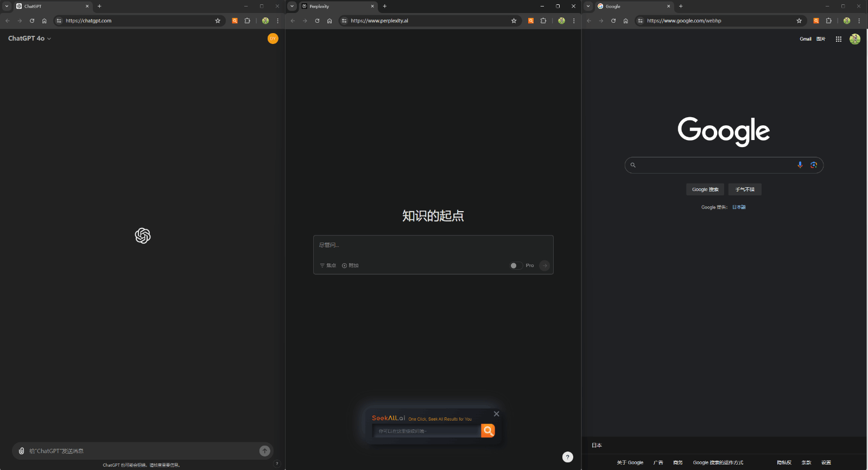Open new tab in Perplexity window
Viewport: 868px width, 470px height.
385,6
